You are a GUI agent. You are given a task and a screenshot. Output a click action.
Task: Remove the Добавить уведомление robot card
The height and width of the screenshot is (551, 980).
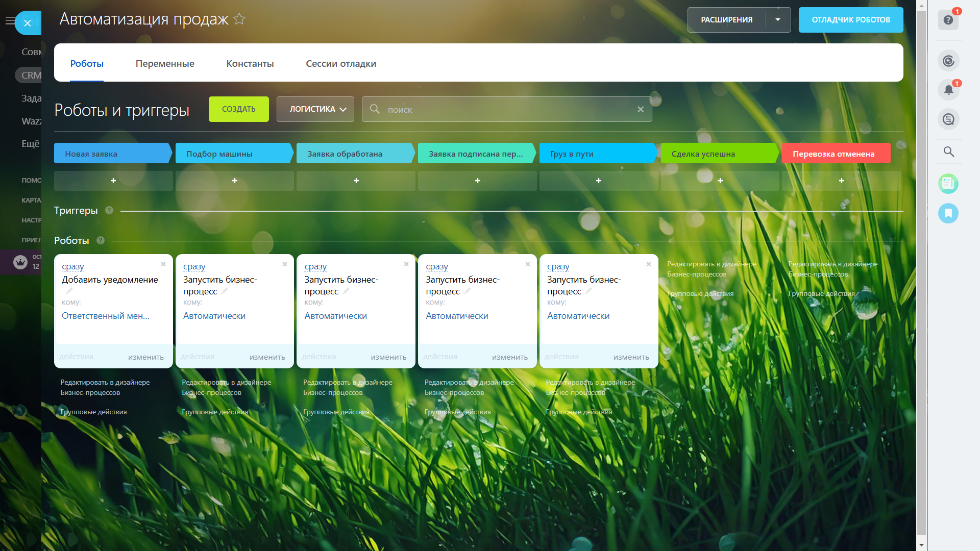pos(163,264)
